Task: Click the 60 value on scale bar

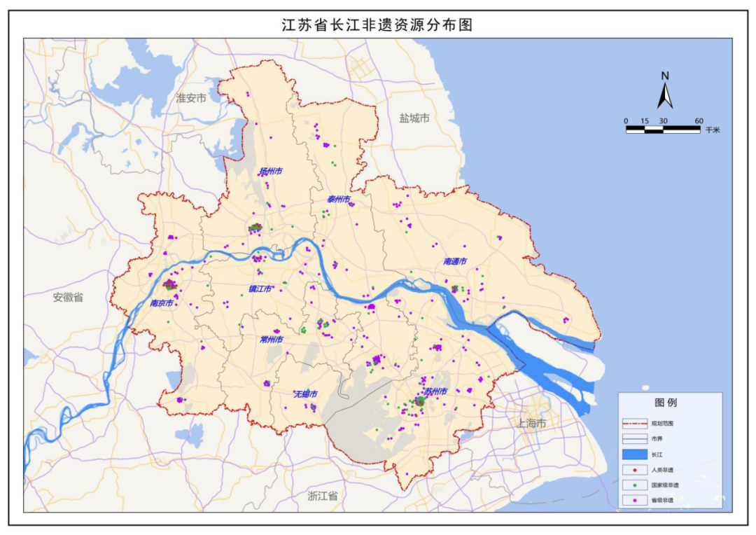Action: pyautogui.click(x=699, y=120)
